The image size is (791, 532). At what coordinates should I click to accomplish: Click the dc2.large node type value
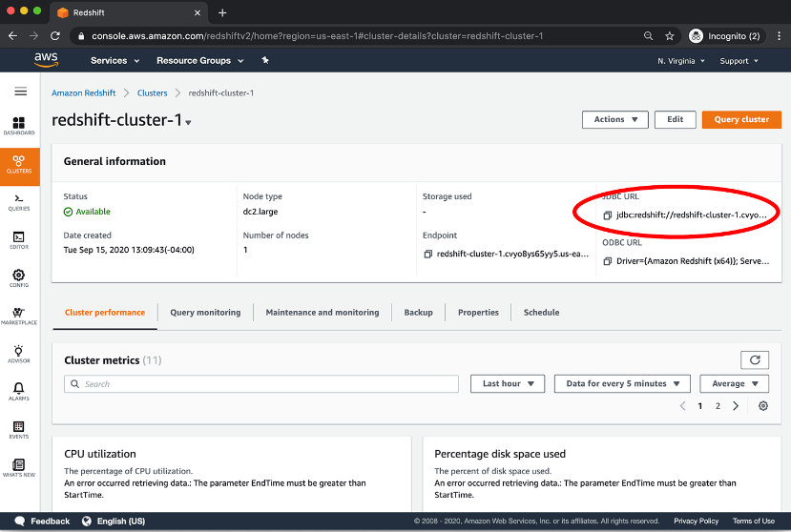pos(260,212)
